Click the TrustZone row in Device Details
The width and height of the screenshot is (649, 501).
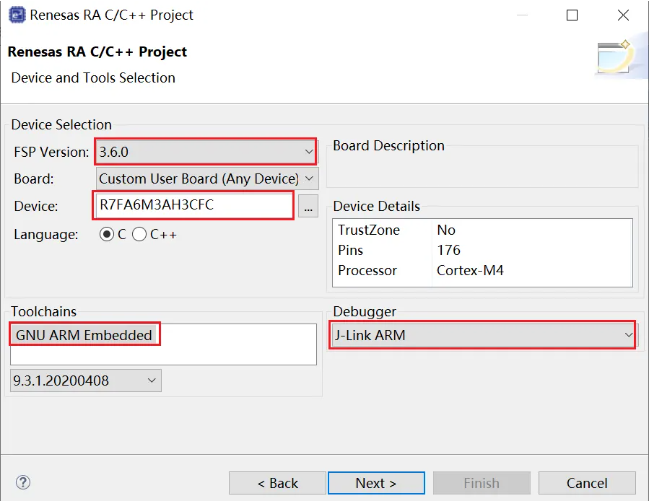click(x=482, y=230)
